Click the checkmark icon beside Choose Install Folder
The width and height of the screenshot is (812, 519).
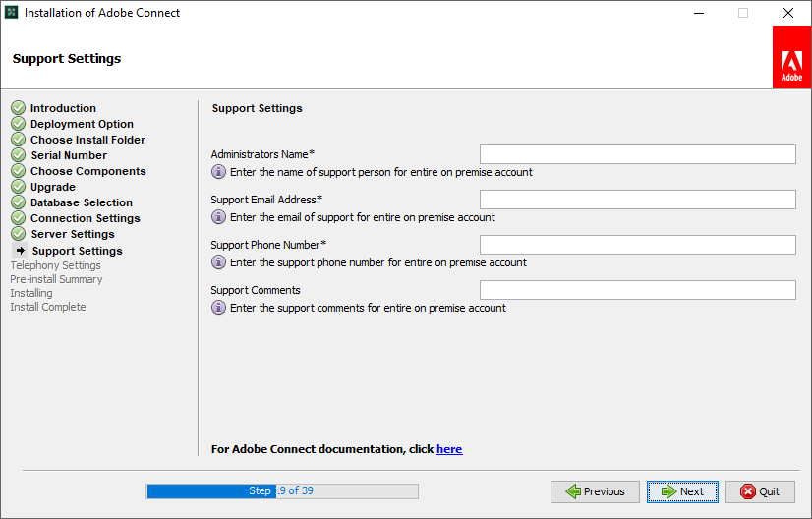[x=18, y=140]
